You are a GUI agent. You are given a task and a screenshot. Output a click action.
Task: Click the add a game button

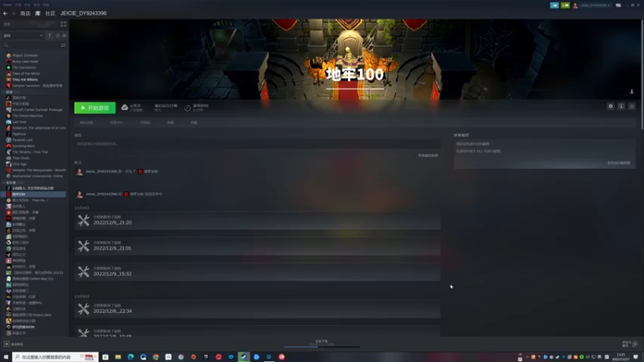(14, 344)
